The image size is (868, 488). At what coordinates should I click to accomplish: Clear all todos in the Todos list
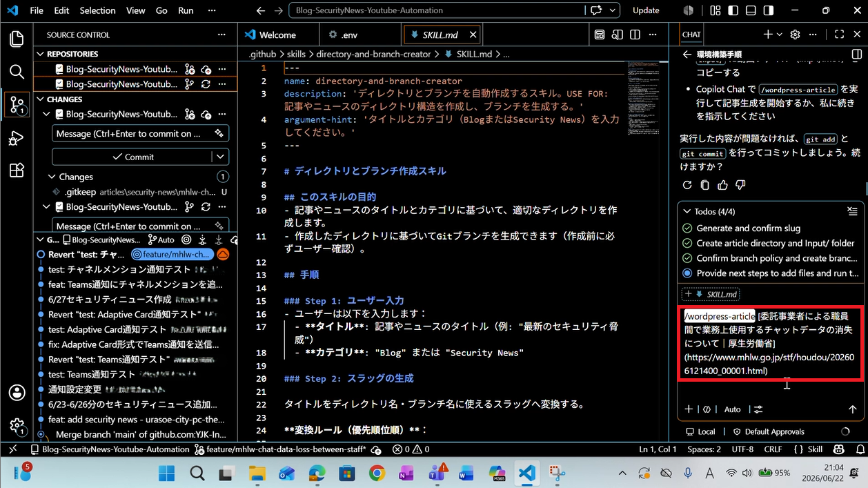(852, 211)
